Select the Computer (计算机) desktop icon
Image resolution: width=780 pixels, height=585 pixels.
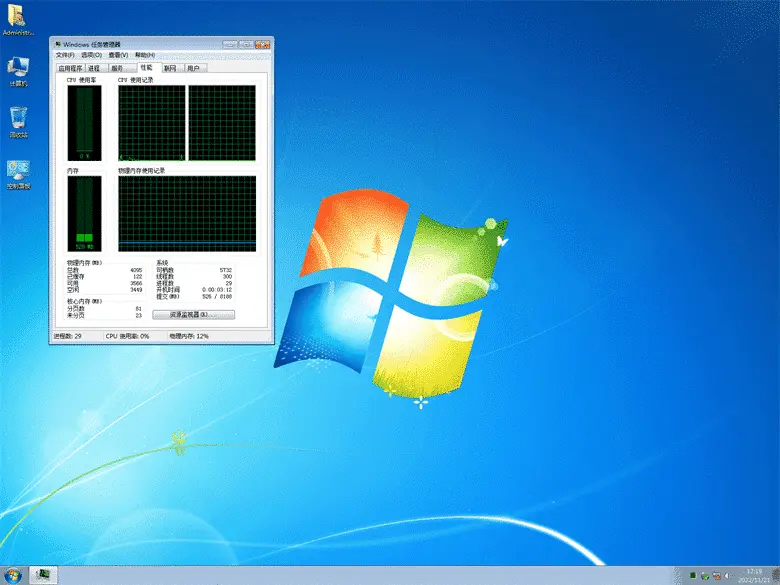point(18,70)
